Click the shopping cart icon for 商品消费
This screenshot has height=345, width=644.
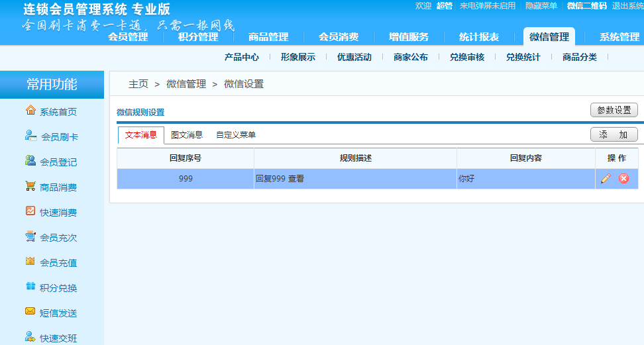30,186
